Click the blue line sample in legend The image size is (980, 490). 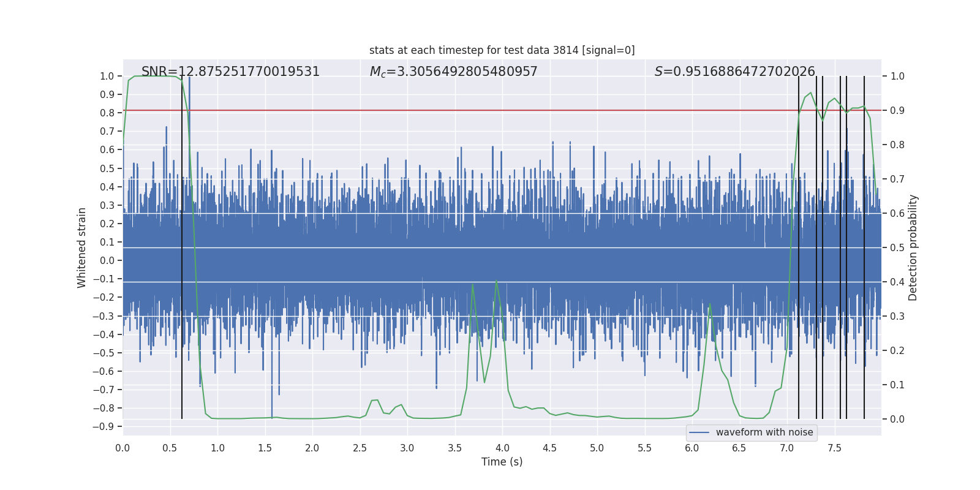click(x=699, y=432)
